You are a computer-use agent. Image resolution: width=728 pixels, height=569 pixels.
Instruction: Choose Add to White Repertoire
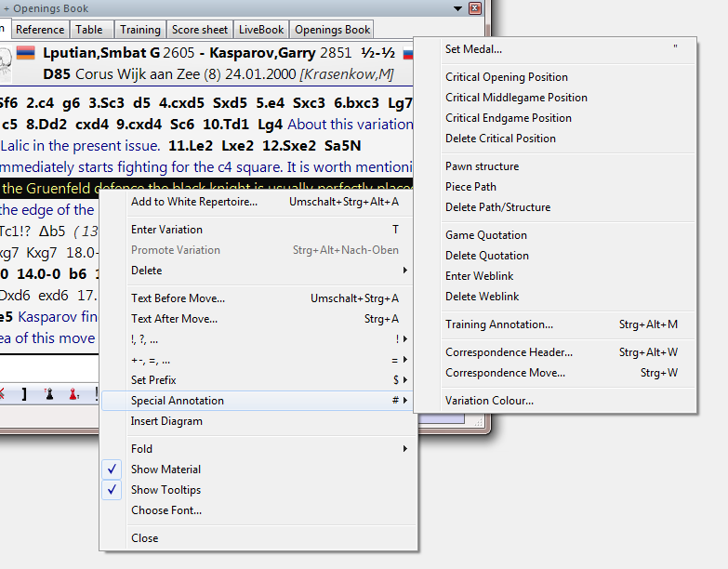258,202
